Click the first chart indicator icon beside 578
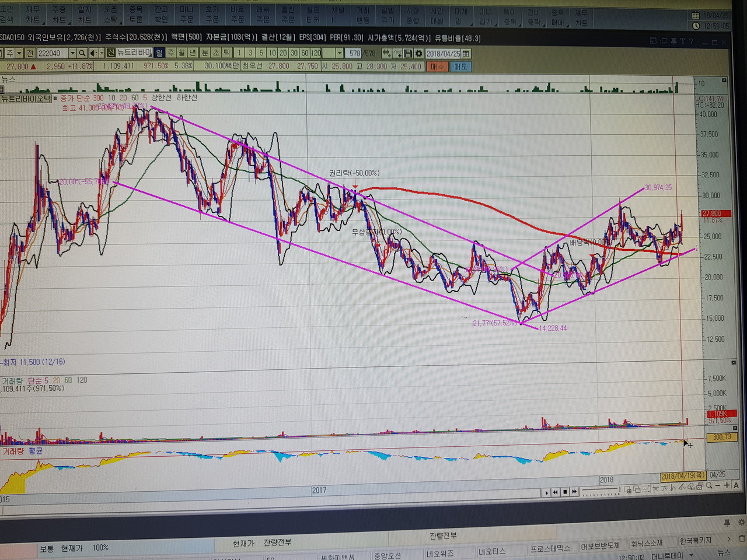The width and height of the screenshot is (747, 560). (x=386, y=53)
